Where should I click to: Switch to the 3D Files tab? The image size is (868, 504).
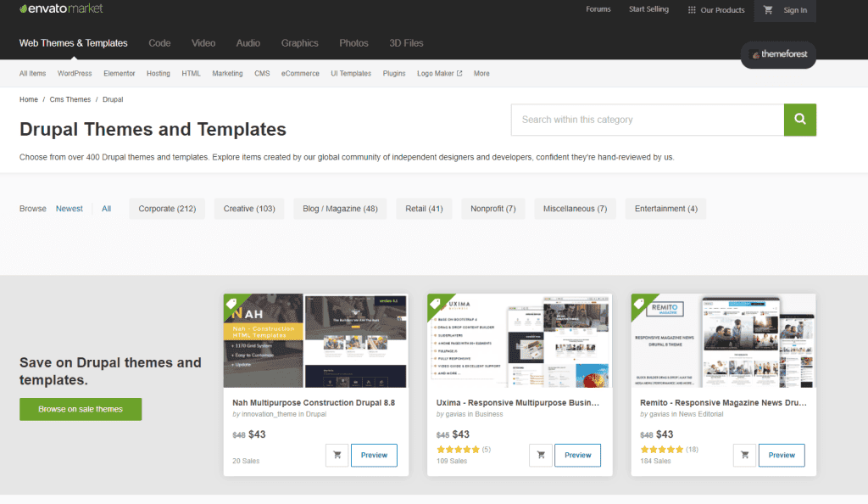406,43
